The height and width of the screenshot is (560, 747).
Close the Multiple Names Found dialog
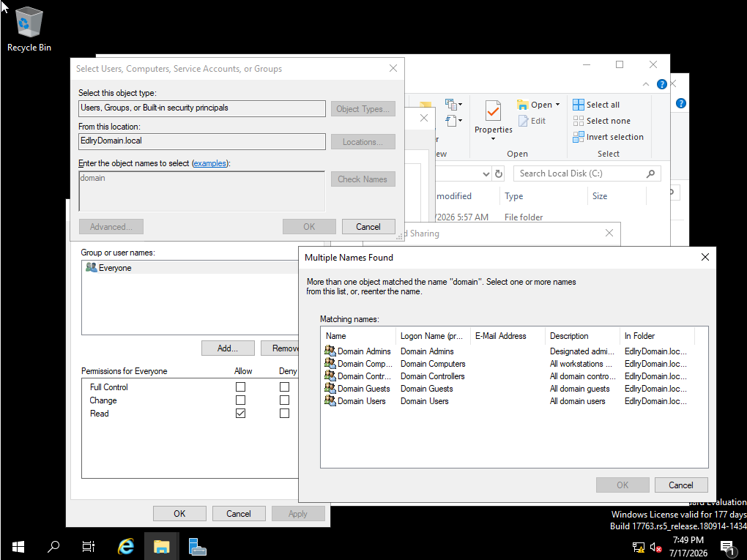[x=705, y=257]
